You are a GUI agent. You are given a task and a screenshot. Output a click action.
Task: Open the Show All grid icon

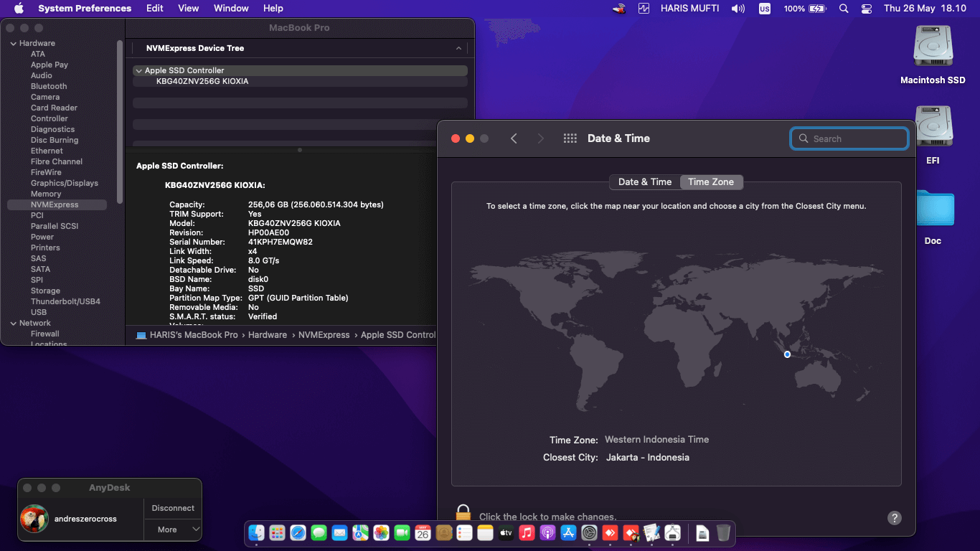(x=570, y=138)
